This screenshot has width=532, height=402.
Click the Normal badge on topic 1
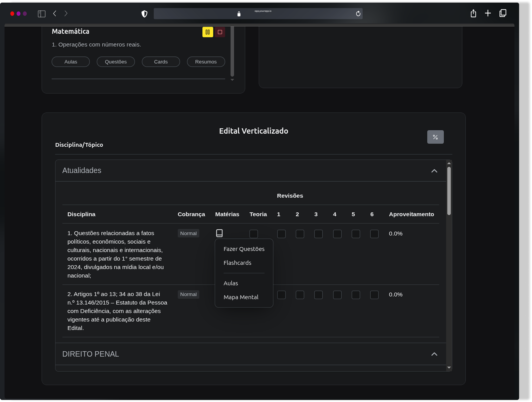pos(188,233)
